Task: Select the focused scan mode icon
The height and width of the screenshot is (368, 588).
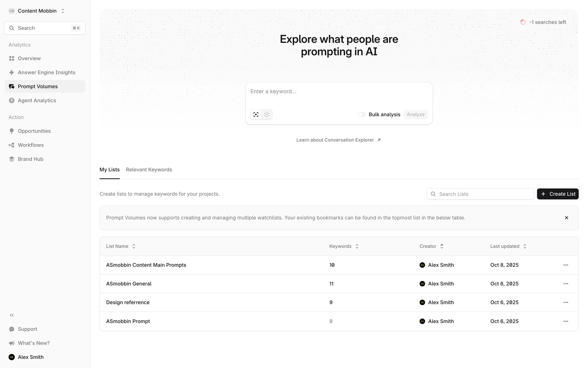Action: click(x=256, y=114)
